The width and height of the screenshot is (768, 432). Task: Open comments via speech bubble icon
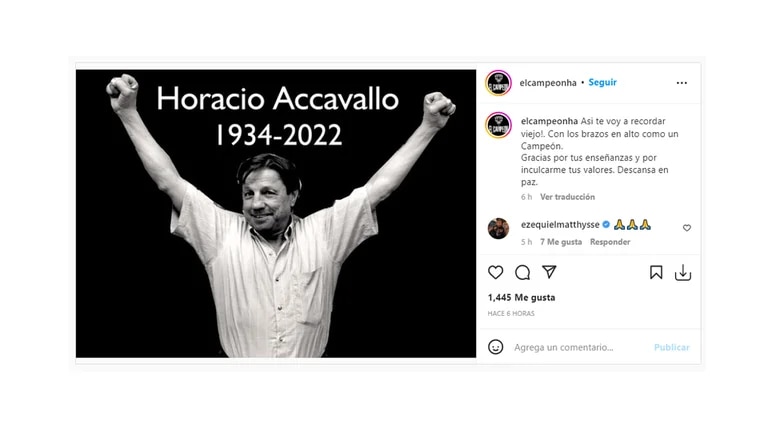click(523, 272)
